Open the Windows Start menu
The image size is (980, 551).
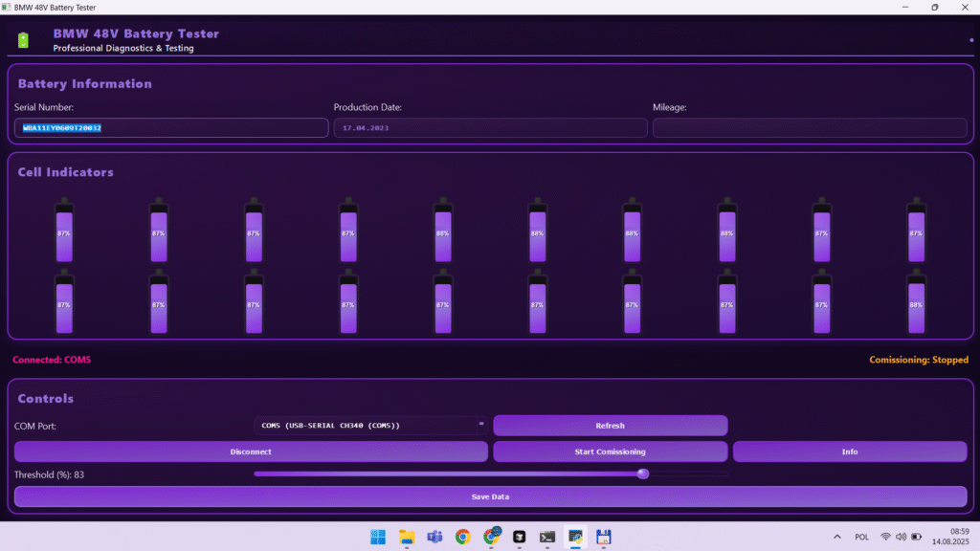click(377, 537)
